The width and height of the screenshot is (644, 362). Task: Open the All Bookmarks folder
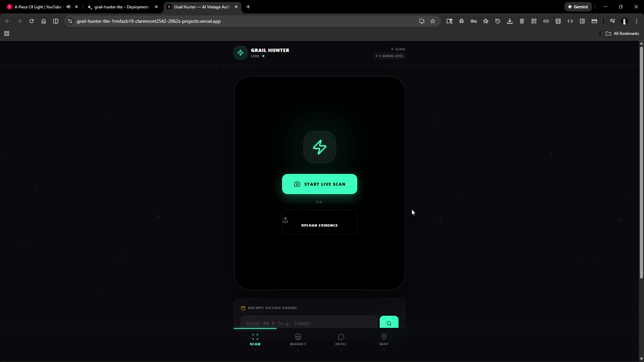(x=622, y=34)
